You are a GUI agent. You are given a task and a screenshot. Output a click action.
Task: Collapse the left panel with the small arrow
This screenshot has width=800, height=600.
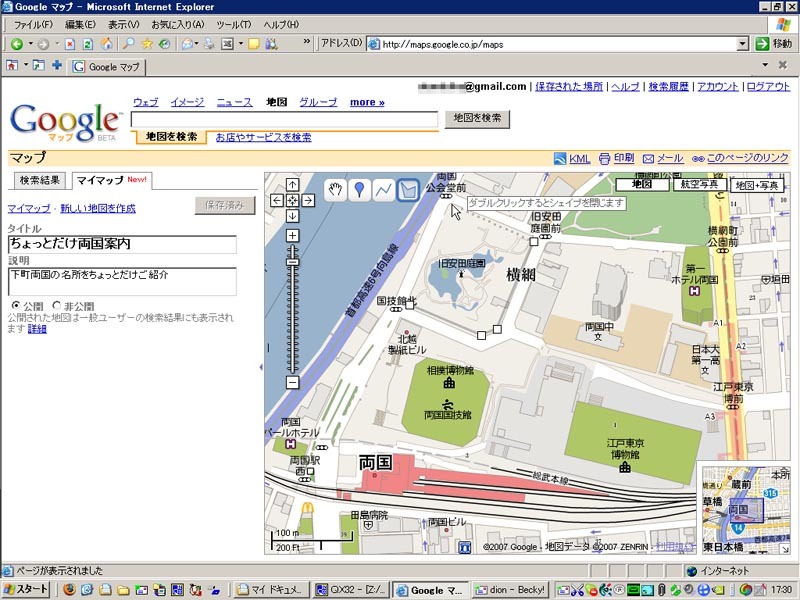point(261,367)
